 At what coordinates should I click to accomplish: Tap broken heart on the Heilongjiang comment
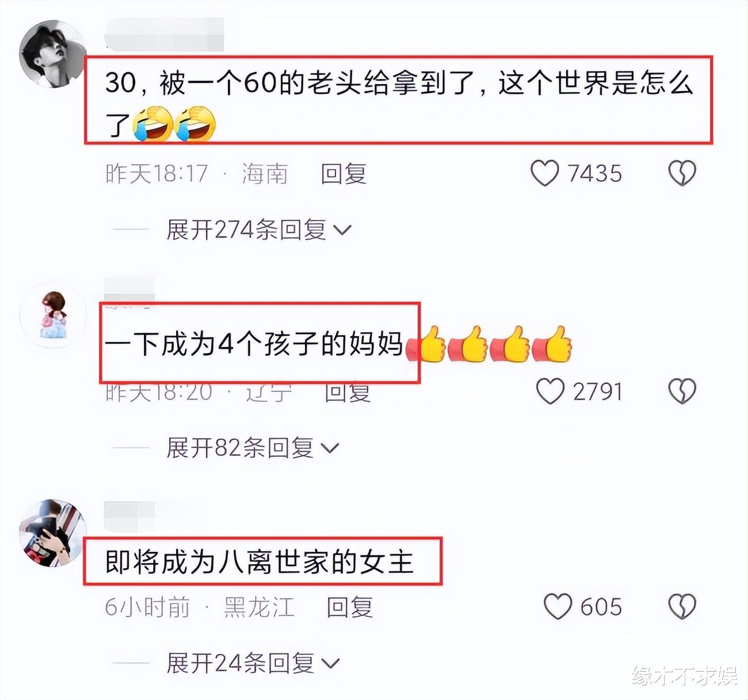click(682, 607)
